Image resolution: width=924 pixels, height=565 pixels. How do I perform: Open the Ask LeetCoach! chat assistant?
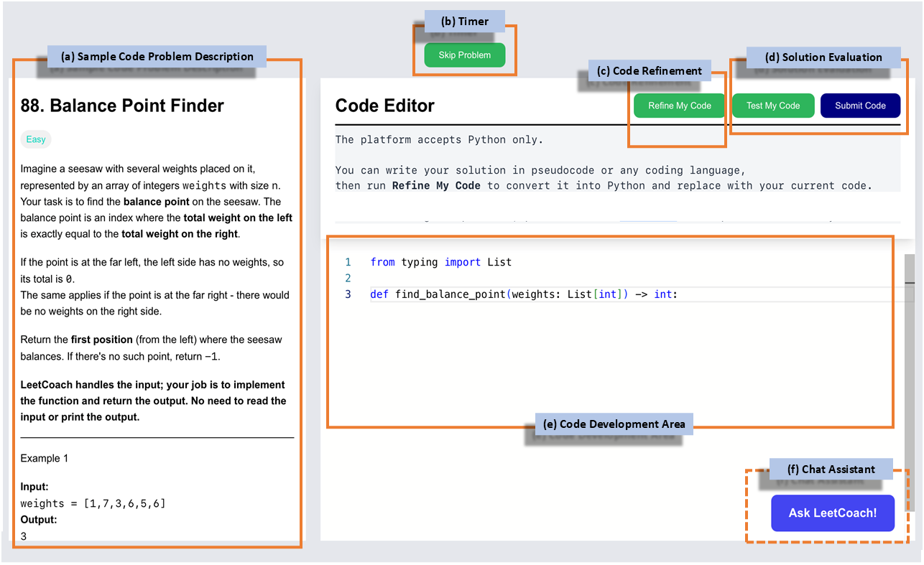[x=833, y=513]
